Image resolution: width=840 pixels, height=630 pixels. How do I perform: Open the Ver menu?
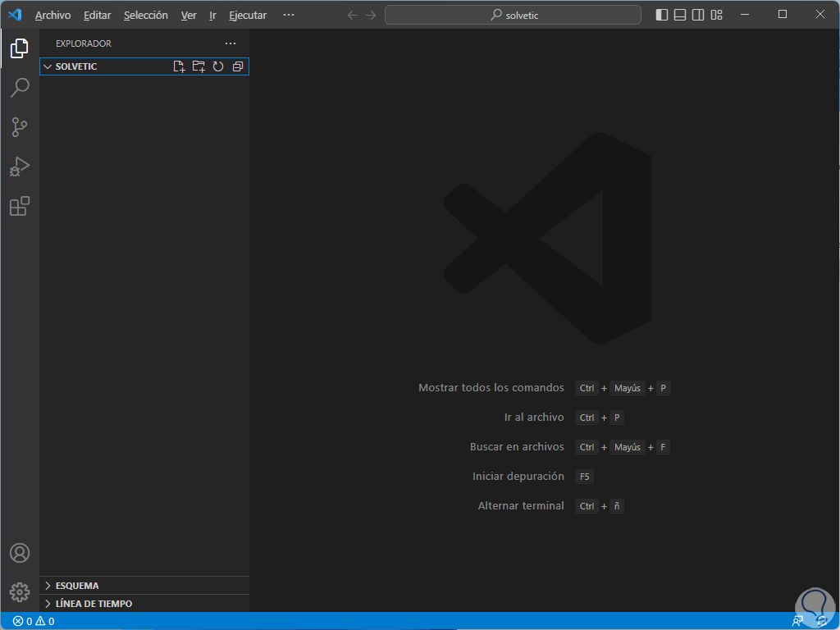click(x=189, y=15)
